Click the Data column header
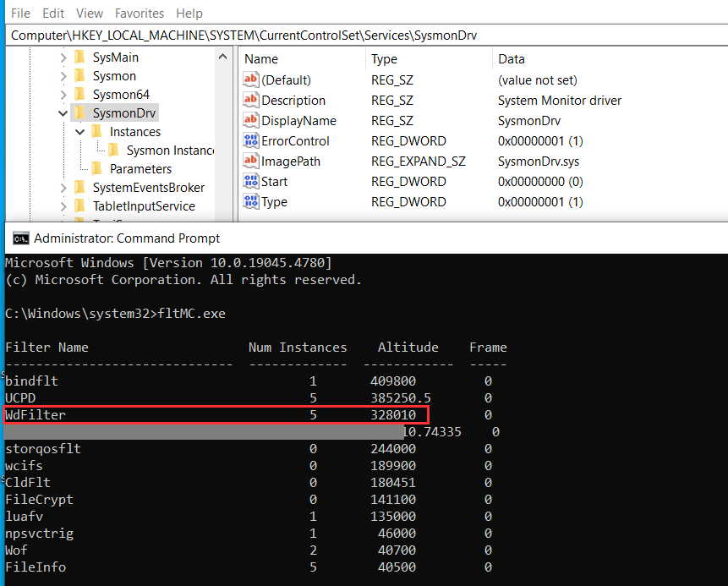The image size is (728, 586). coord(512,59)
